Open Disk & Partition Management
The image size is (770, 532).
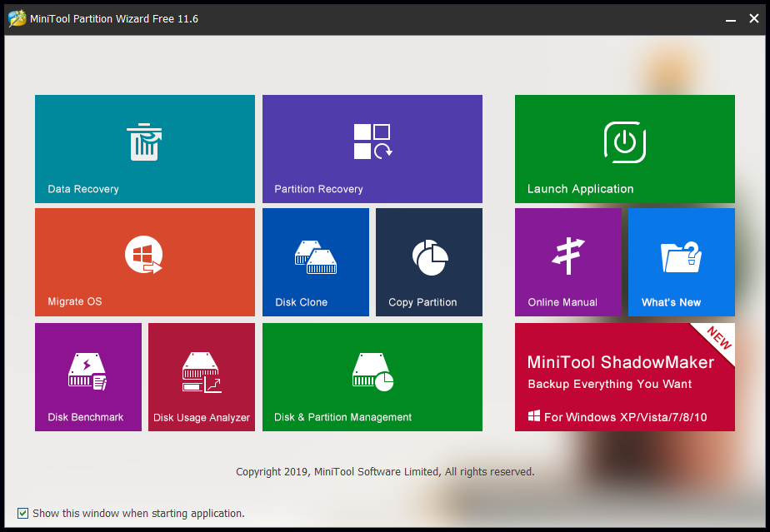(x=372, y=376)
